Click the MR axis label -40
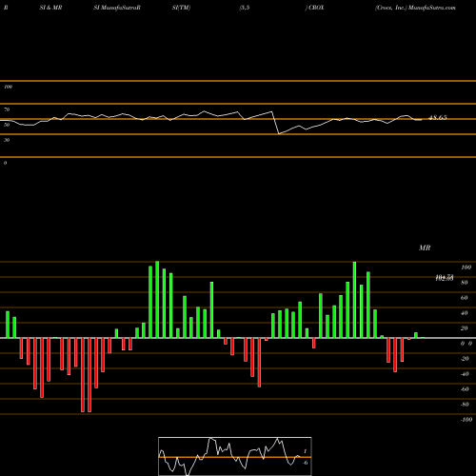This screenshot has width=476, height=476. pyautogui.click(x=465, y=374)
